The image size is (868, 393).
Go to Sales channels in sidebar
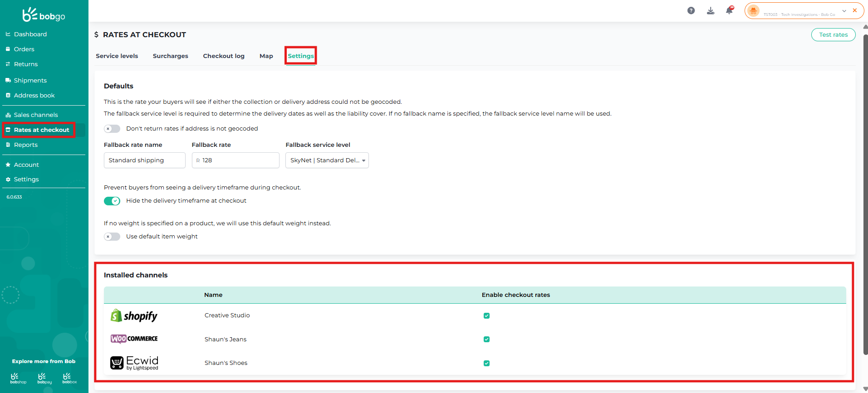tap(36, 115)
